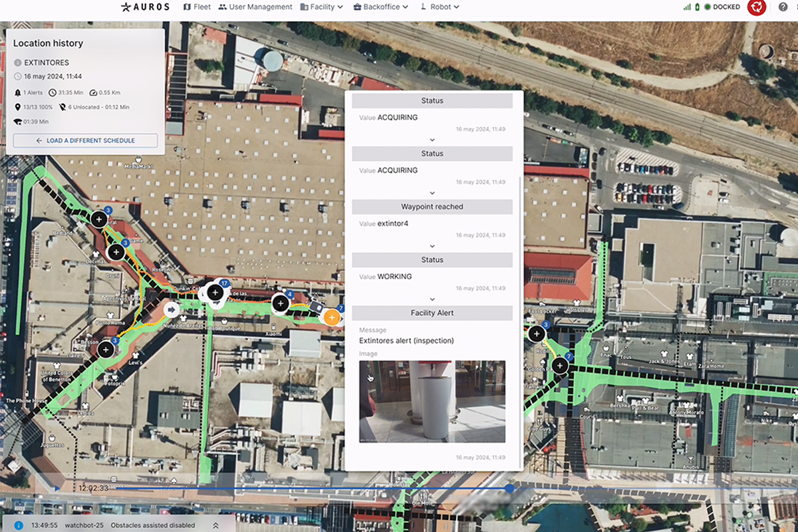This screenshot has width=798, height=532.
Task: Open the Fleet page
Action: pyautogui.click(x=197, y=7)
